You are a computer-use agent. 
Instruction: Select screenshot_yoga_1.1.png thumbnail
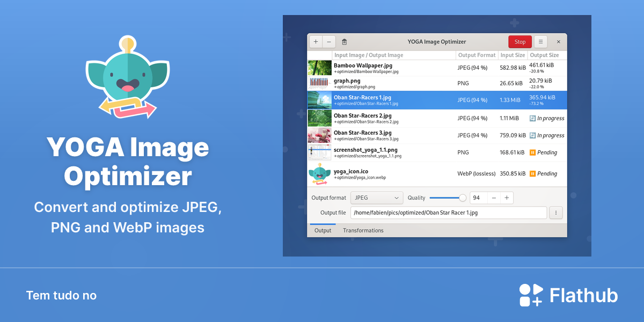coord(320,152)
